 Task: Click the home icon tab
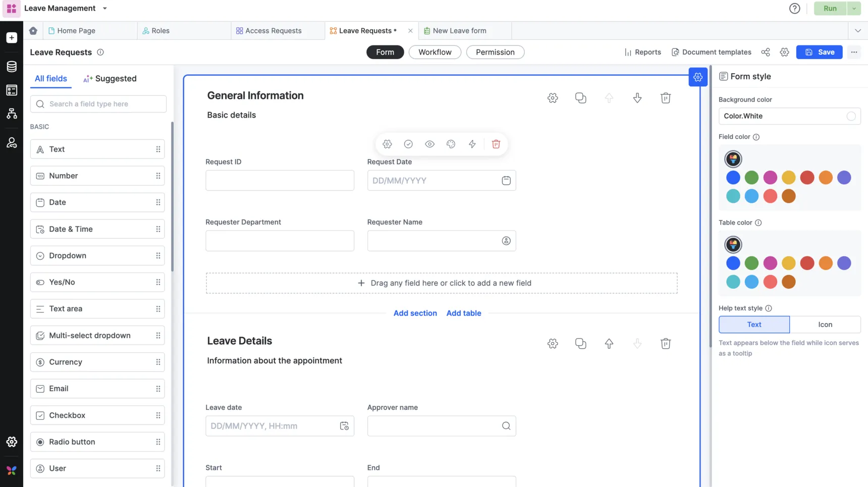(x=33, y=31)
